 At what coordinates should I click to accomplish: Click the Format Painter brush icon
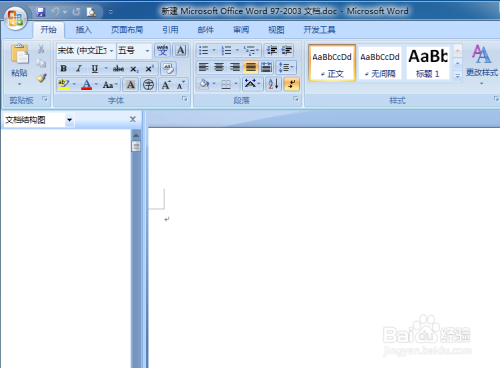(41, 78)
